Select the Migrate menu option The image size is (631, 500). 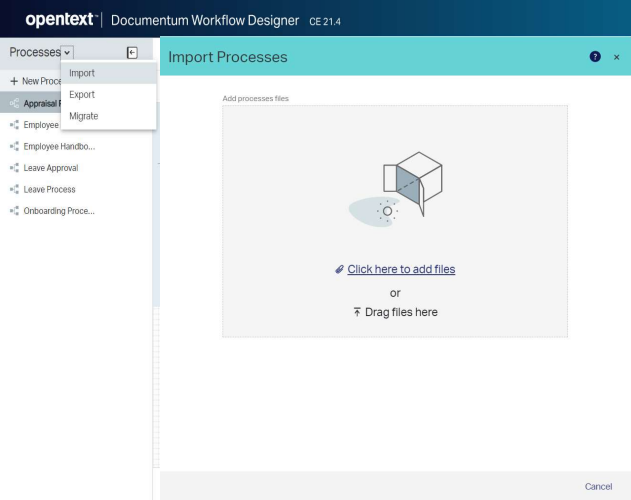click(84, 116)
